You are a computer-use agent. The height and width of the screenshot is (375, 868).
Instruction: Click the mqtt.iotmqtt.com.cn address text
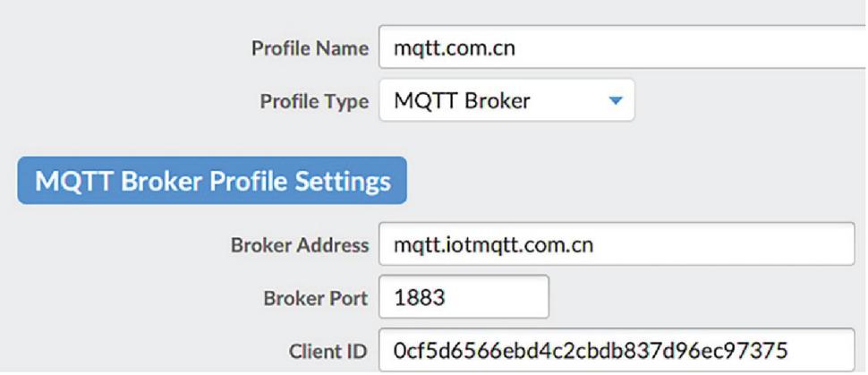coord(494,245)
